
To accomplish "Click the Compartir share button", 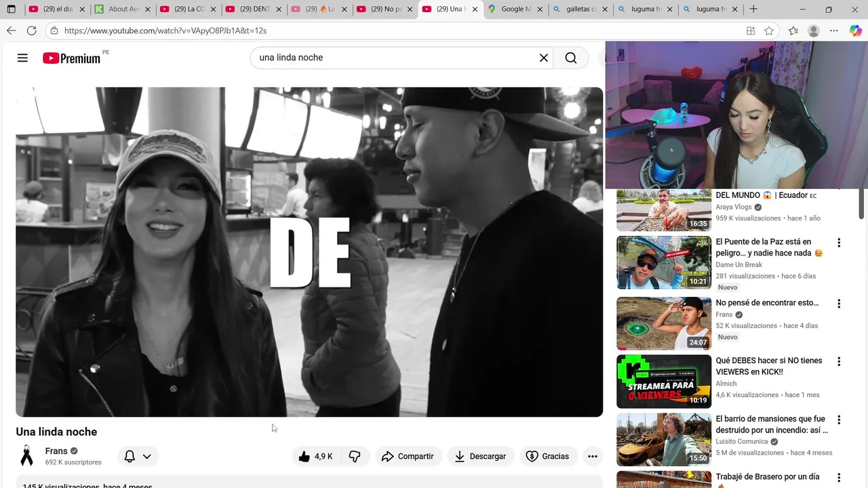I will [x=408, y=456].
